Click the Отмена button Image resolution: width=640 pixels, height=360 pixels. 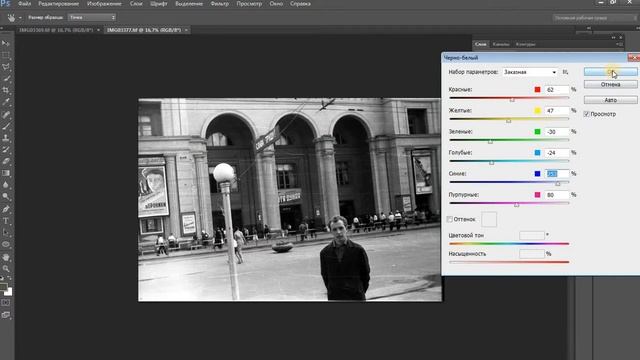(x=610, y=84)
